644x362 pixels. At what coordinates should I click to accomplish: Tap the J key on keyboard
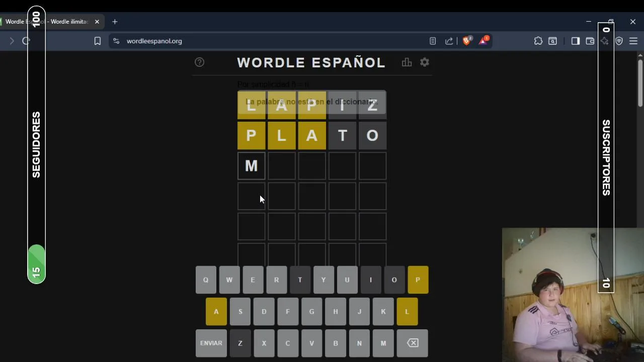pyautogui.click(x=359, y=312)
